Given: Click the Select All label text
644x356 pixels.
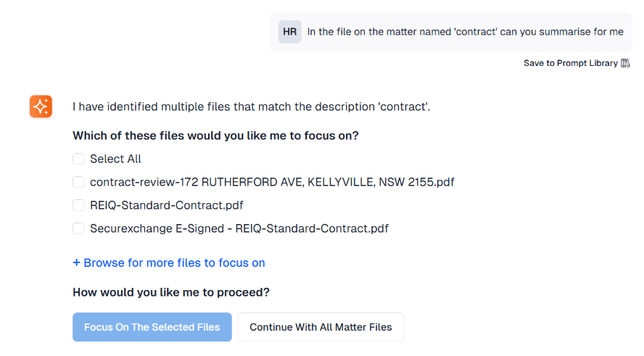Looking at the screenshot, I should pyautogui.click(x=115, y=159).
